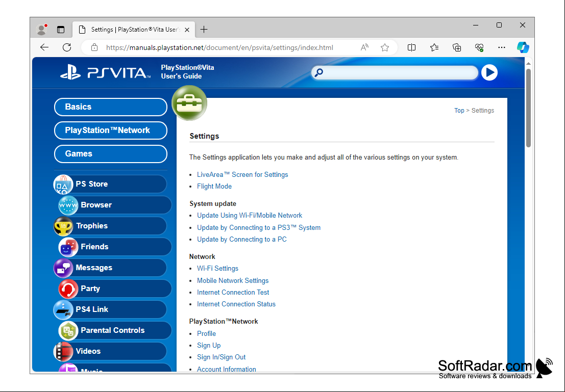Close the Settings PlayStation Vita tab

[187, 30]
